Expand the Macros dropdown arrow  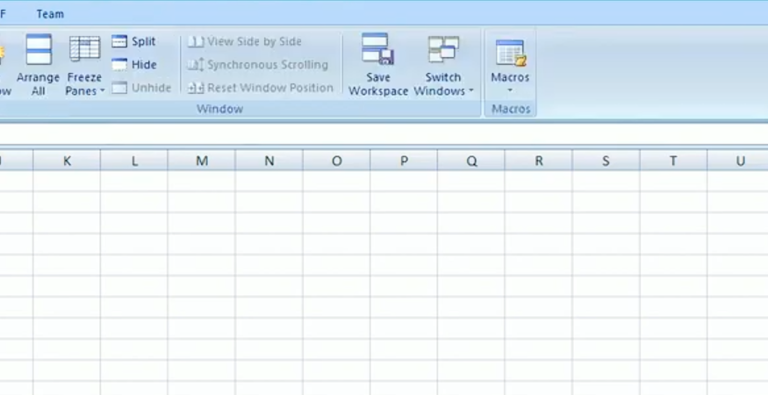point(510,91)
